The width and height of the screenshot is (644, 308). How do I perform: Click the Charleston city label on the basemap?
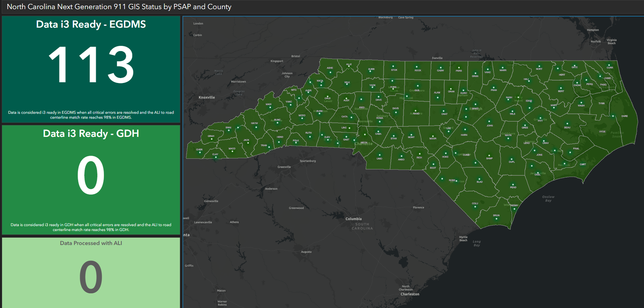point(410,294)
